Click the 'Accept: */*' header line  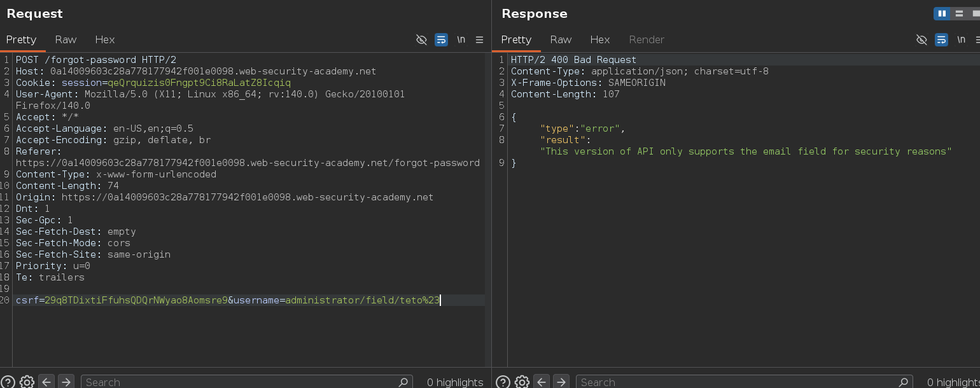pyautogui.click(x=47, y=117)
